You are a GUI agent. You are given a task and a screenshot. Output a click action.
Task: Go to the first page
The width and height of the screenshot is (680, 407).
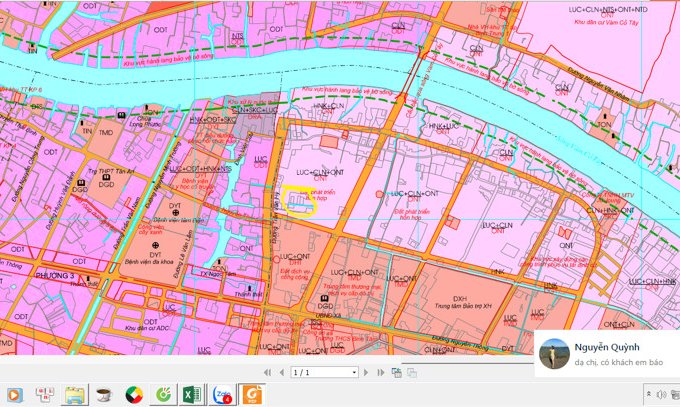click(x=266, y=372)
